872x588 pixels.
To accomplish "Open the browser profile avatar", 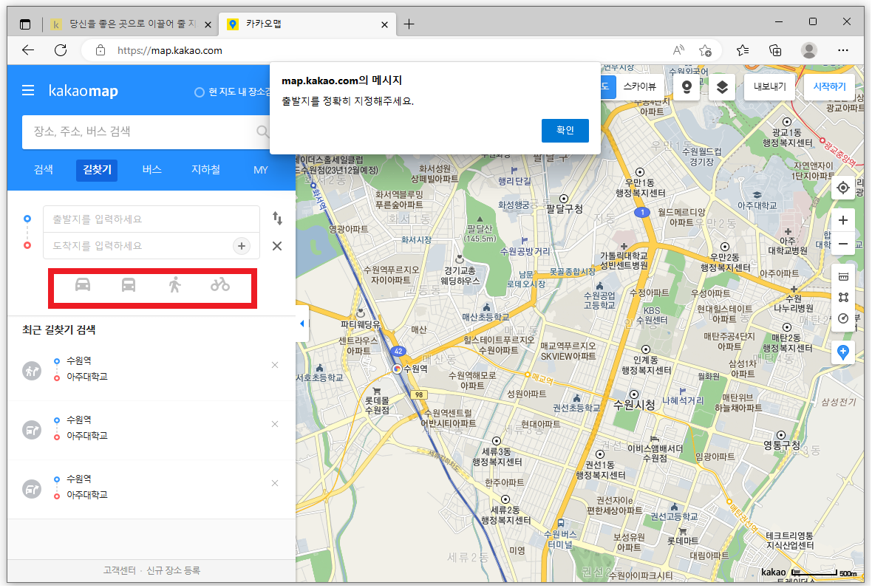I will (808, 50).
